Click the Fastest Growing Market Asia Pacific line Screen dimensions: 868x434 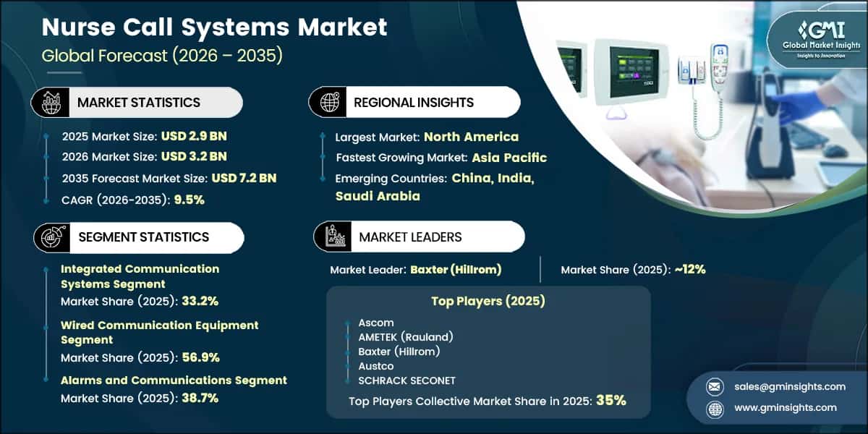point(441,157)
